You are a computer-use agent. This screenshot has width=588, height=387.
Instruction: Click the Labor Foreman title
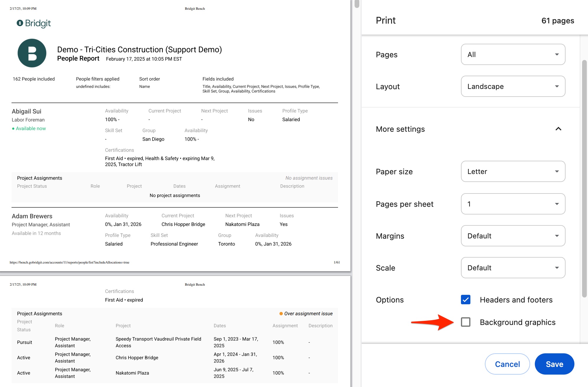(x=28, y=120)
